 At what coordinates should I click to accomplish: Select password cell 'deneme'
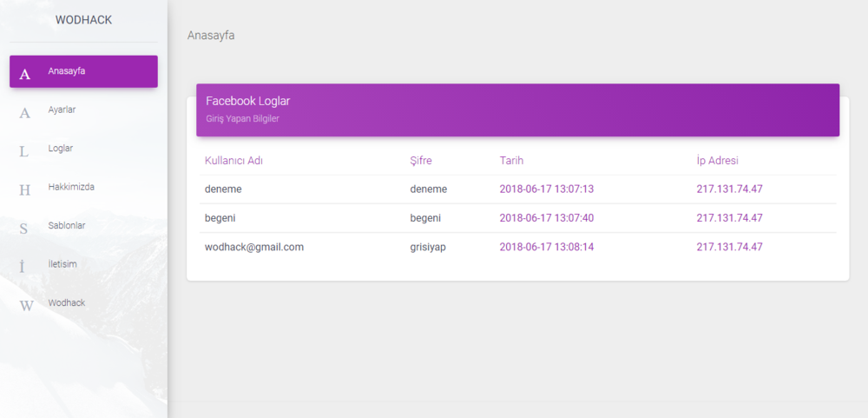click(429, 189)
